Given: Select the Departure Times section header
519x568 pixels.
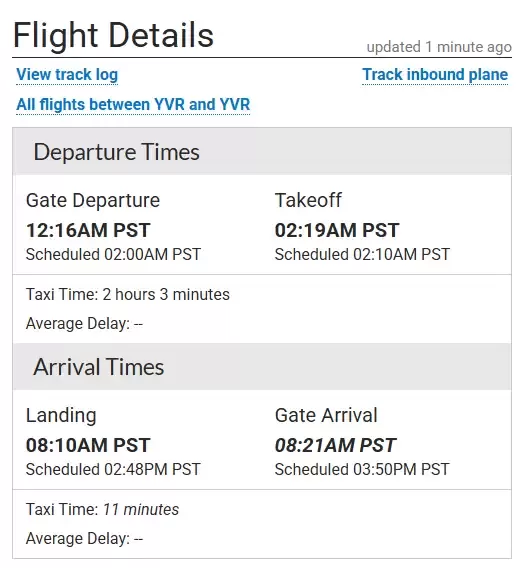Looking at the screenshot, I should click(262, 151).
